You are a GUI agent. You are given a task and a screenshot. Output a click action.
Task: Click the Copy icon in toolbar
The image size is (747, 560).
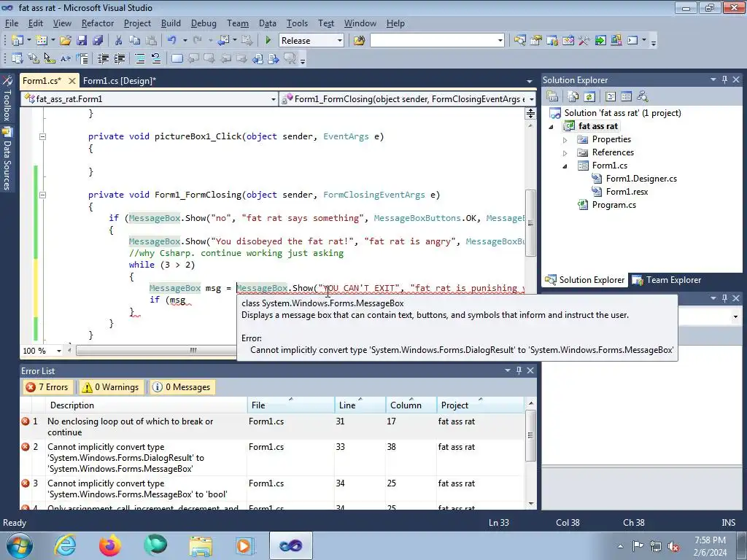tap(135, 41)
